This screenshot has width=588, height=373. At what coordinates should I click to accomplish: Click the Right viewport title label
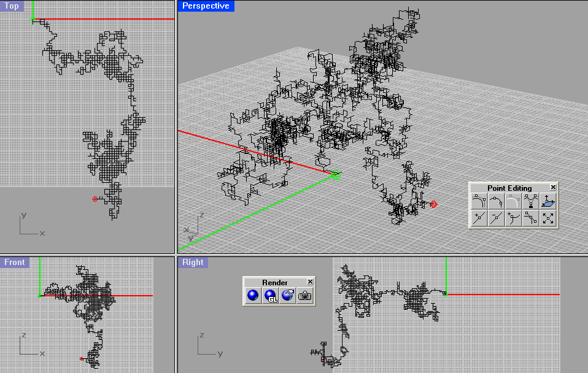tap(193, 262)
